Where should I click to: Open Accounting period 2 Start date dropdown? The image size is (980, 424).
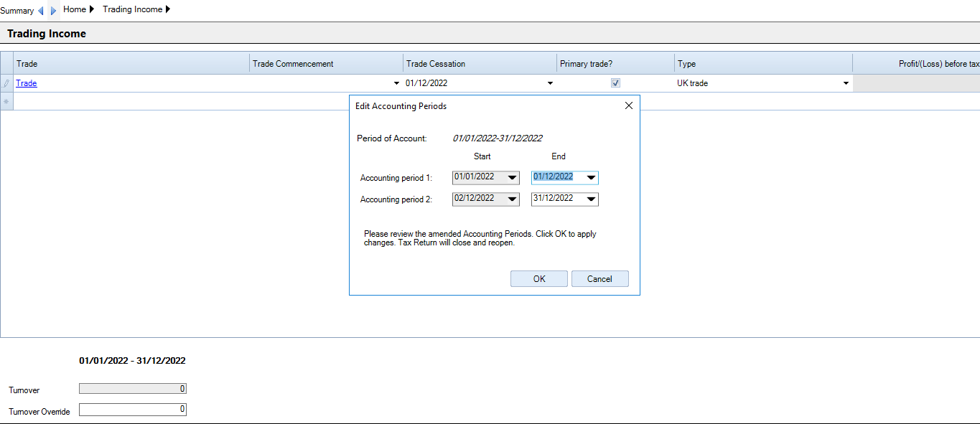(512, 199)
